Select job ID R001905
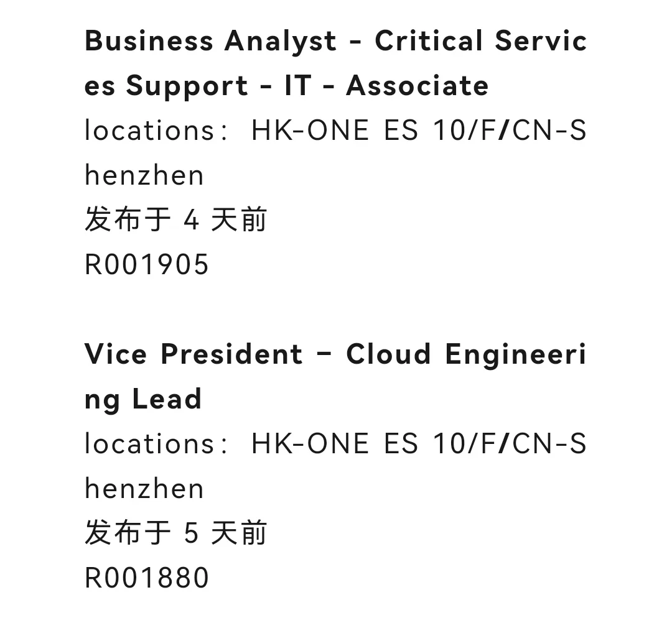This screenshot has width=672, height=623. (147, 264)
